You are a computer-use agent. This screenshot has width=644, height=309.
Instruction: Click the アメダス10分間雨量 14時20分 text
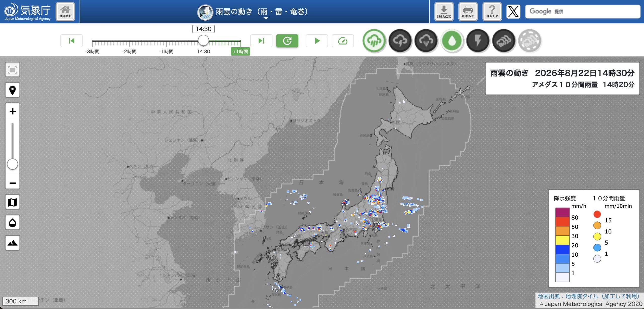coord(583,85)
